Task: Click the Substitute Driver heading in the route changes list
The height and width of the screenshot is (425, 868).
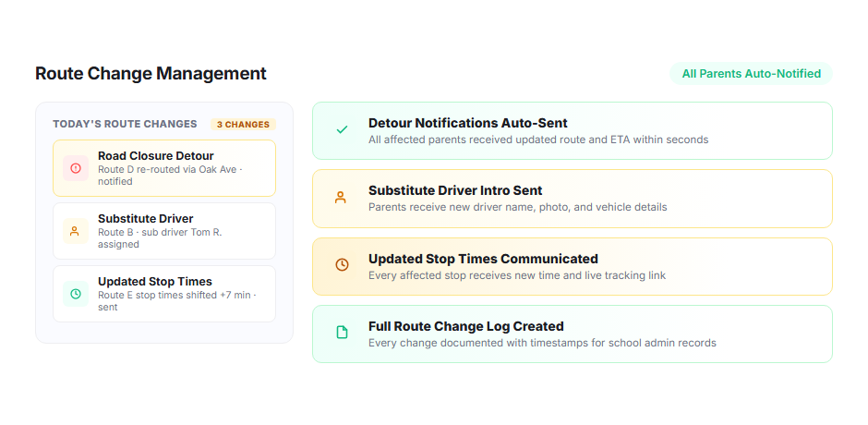Action: point(146,218)
